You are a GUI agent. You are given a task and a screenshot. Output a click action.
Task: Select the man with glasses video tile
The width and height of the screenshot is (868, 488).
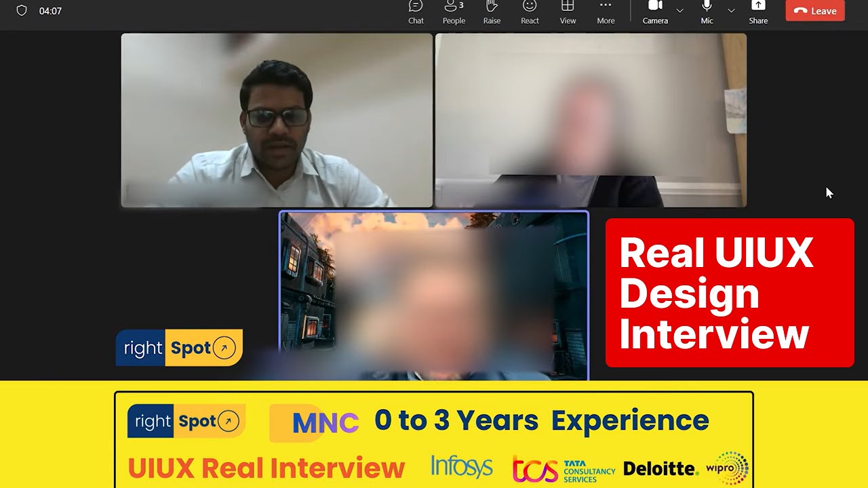pos(277,120)
